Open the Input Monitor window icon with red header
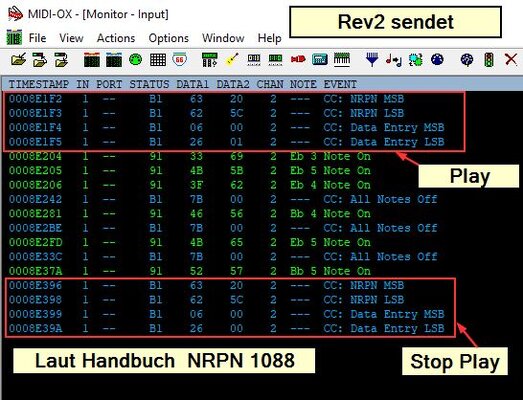The image size is (523, 400). click(x=92, y=60)
